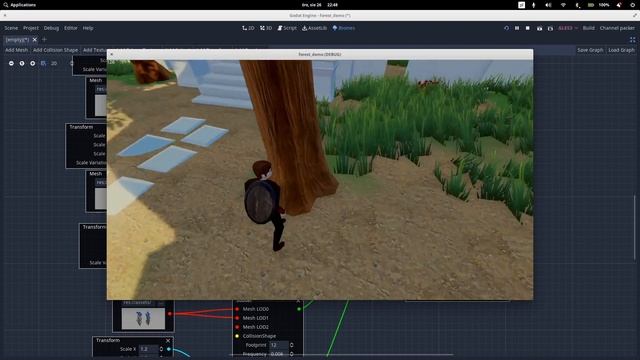This screenshot has width=640, height=360.
Task: Switch to the 3D workspace
Action: coord(266,28)
